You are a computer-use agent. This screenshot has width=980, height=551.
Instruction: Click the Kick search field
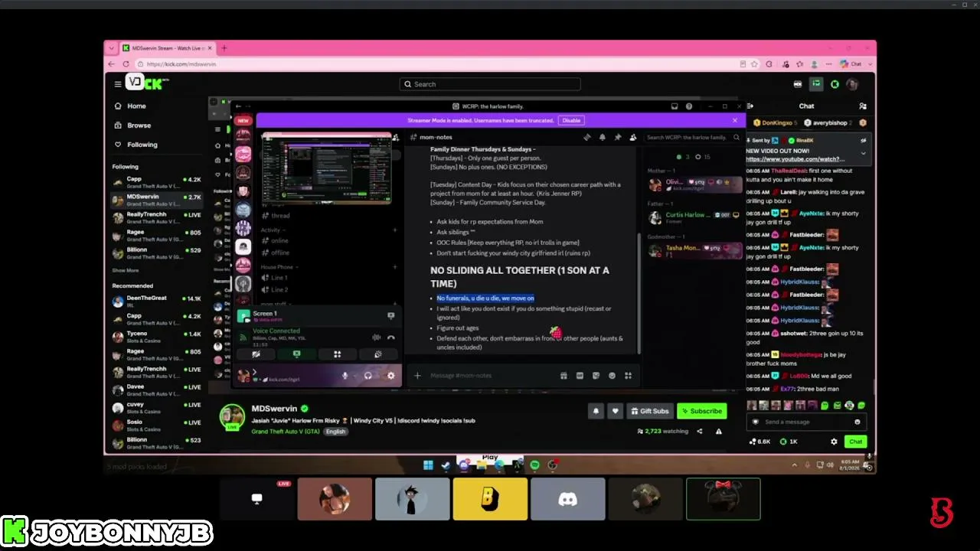(x=490, y=84)
